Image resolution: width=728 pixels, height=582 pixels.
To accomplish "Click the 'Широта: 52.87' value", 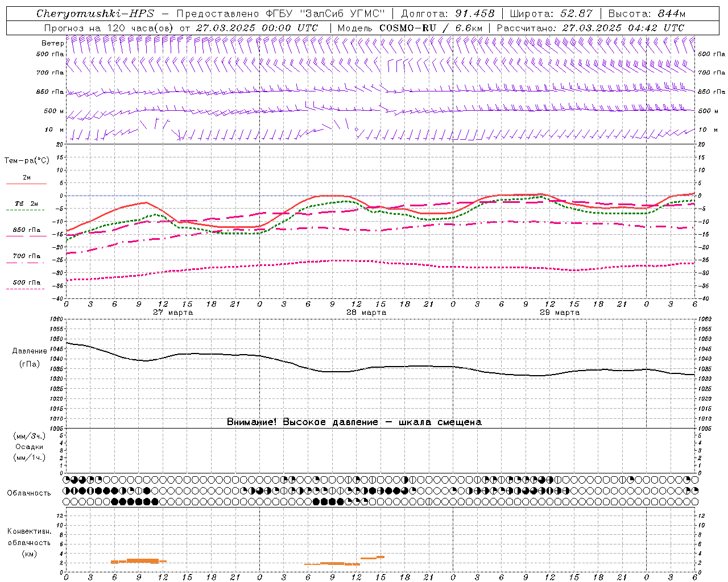I will pos(551,14).
